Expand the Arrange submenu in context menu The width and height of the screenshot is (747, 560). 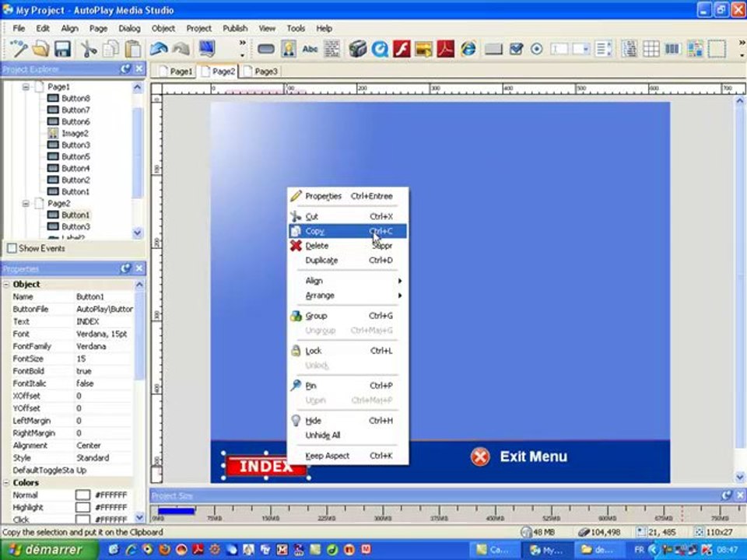tap(348, 296)
